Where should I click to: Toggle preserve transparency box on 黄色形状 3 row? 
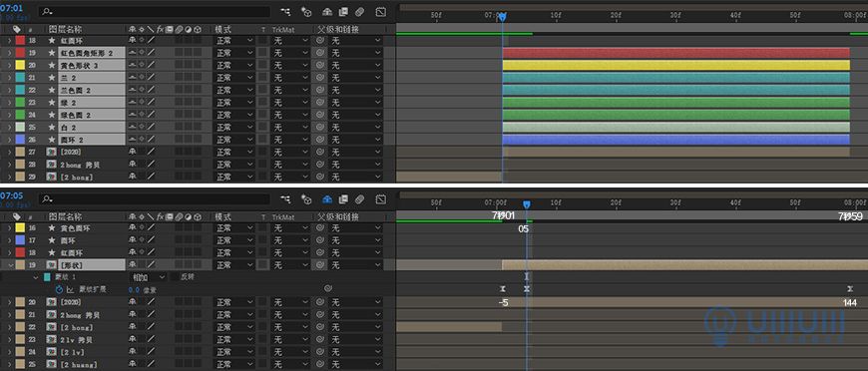tap(262, 66)
